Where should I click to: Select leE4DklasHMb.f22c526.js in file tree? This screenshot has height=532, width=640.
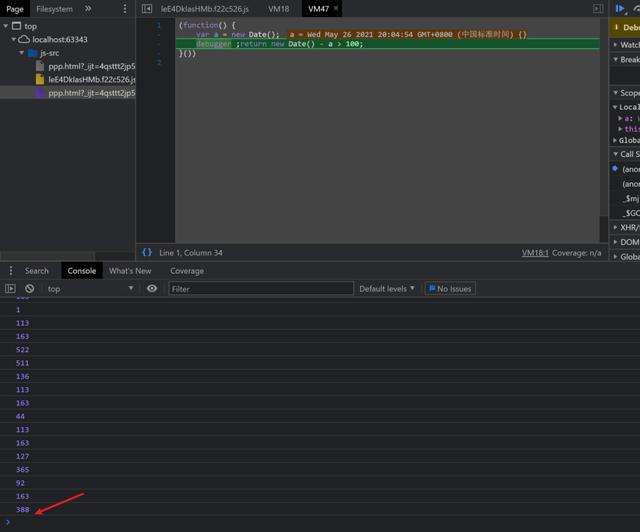coord(92,80)
